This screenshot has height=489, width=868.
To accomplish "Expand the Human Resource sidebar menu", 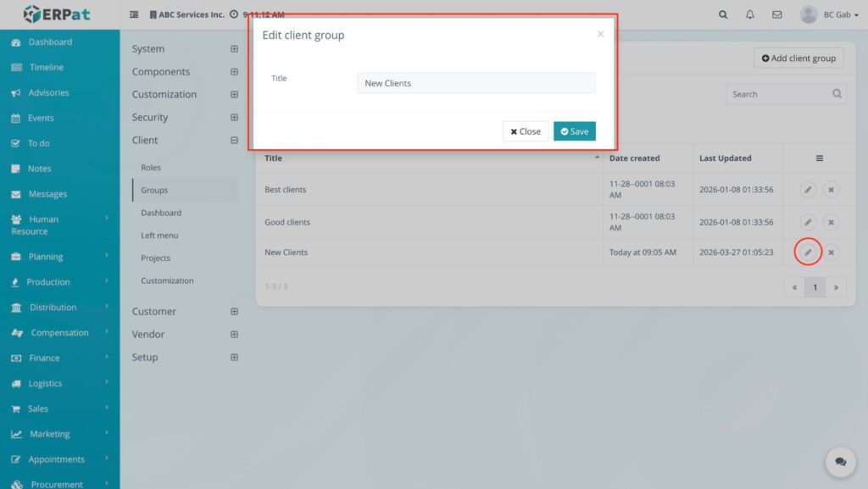I will click(59, 225).
